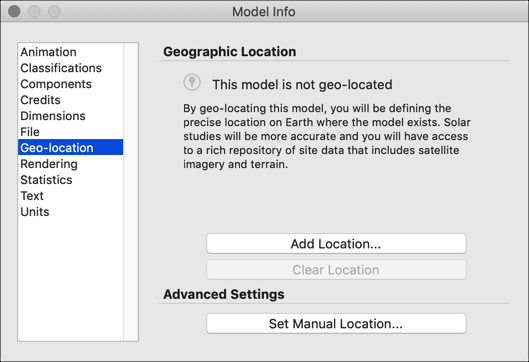
Task: Click the 'This model is not geo-located' text
Action: (302, 85)
